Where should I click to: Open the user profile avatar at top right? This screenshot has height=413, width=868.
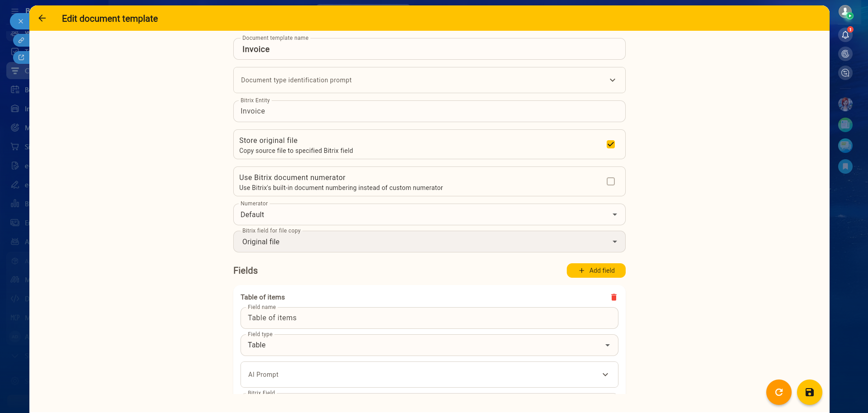point(844,11)
